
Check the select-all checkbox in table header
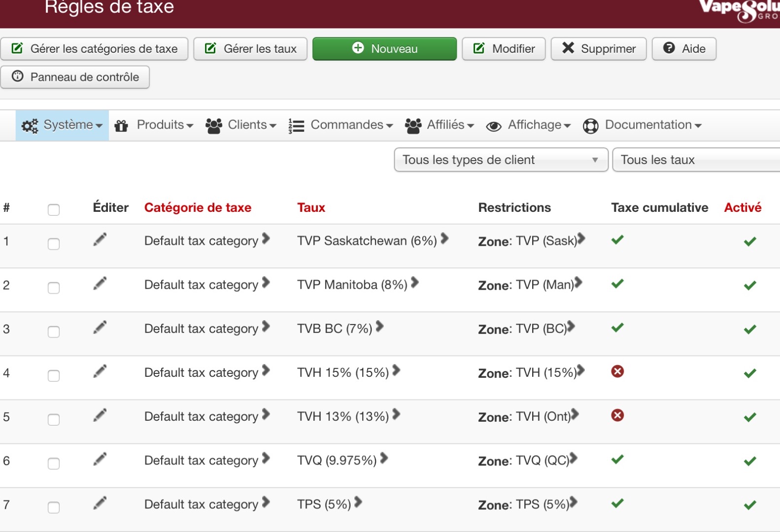coord(54,210)
